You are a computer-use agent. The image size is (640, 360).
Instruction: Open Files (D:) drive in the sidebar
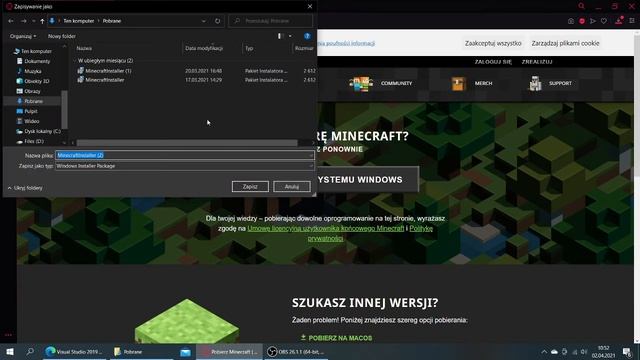pos(30,141)
